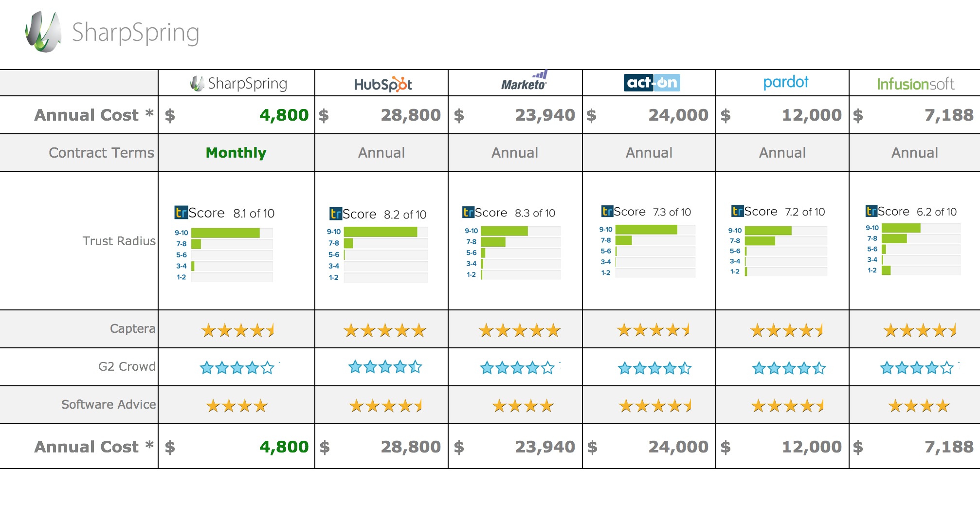
Task: Click the SharpSpring column header logo
Action: tap(238, 84)
